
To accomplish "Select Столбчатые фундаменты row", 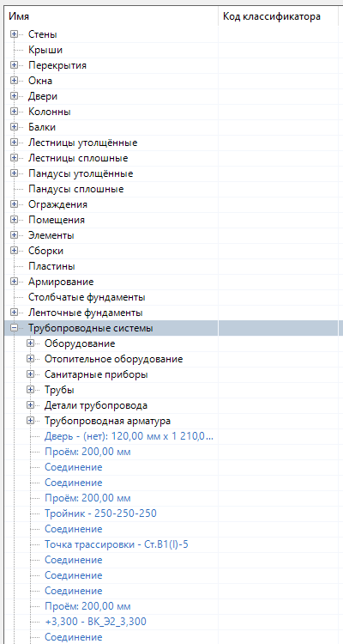I will pyautogui.click(x=87, y=297).
